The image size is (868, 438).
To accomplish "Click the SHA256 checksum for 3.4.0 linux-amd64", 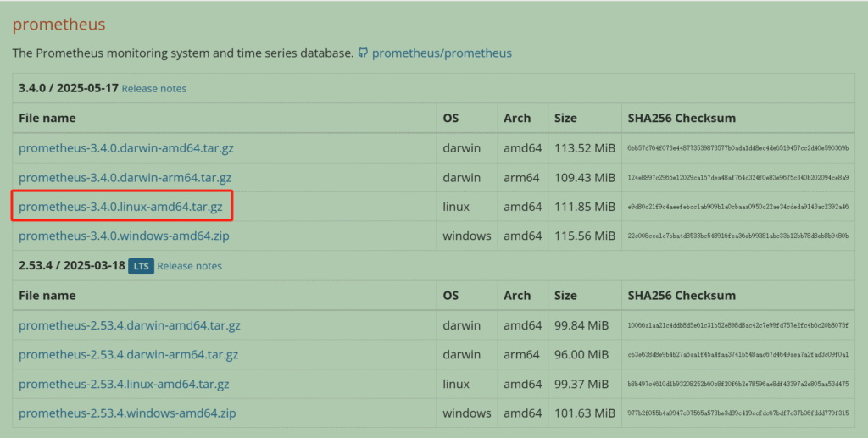I will [x=737, y=207].
